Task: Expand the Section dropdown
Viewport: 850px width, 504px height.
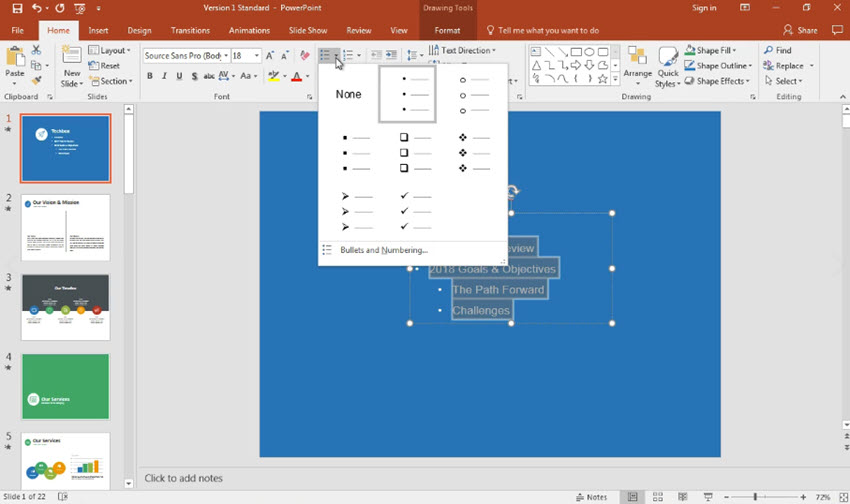Action: pyautogui.click(x=111, y=81)
